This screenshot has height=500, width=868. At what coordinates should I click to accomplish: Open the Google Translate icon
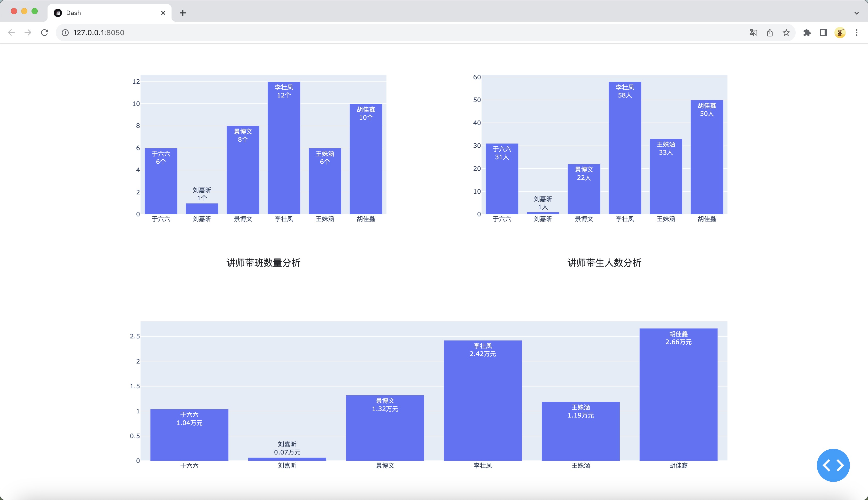(x=753, y=33)
